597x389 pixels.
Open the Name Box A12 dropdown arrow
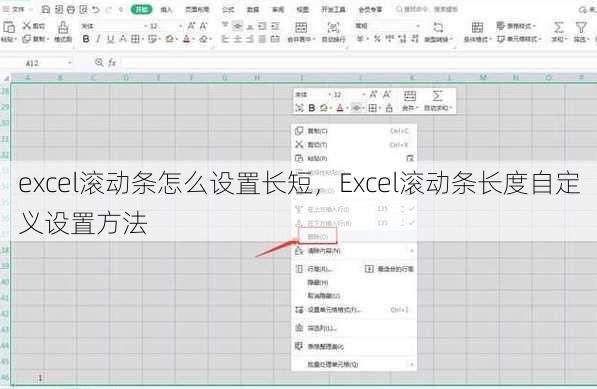pyautogui.click(x=70, y=63)
